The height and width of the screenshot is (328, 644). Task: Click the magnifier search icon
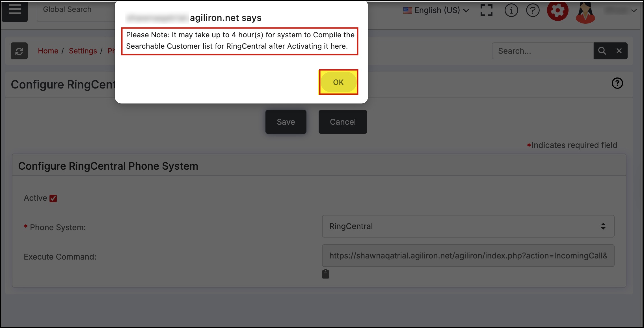602,51
